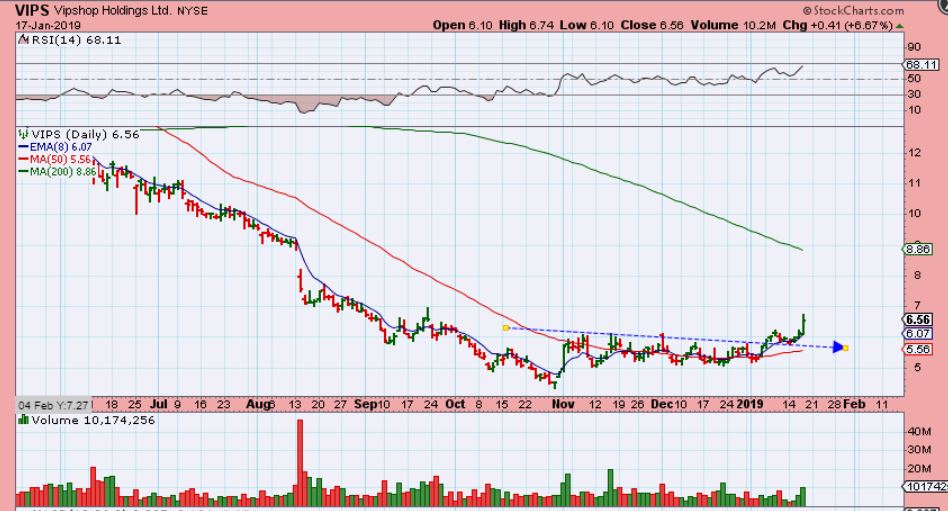Click the Close 6.56 value in header
This screenshot has width=948, height=511.
coord(652,25)
